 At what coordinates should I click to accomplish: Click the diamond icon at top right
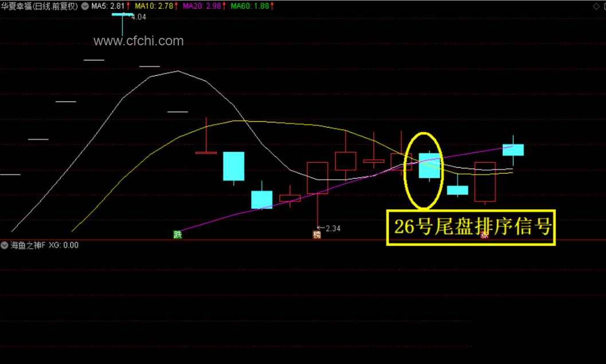(x=596, y=6)
